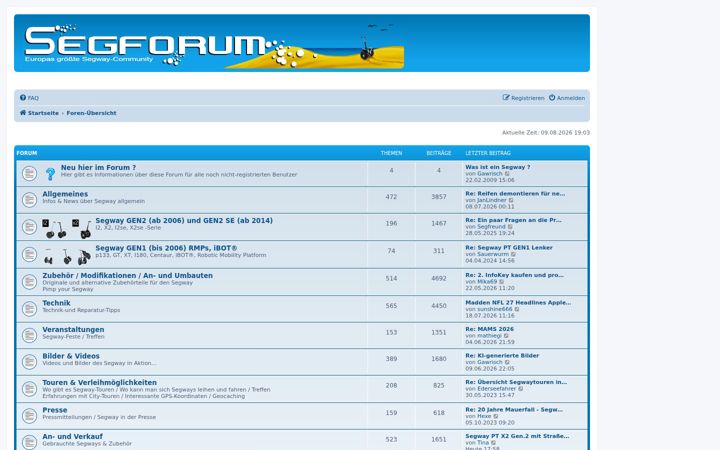Open the Bilder & Videos forum
720x450 pixels.
pos(71,356)
